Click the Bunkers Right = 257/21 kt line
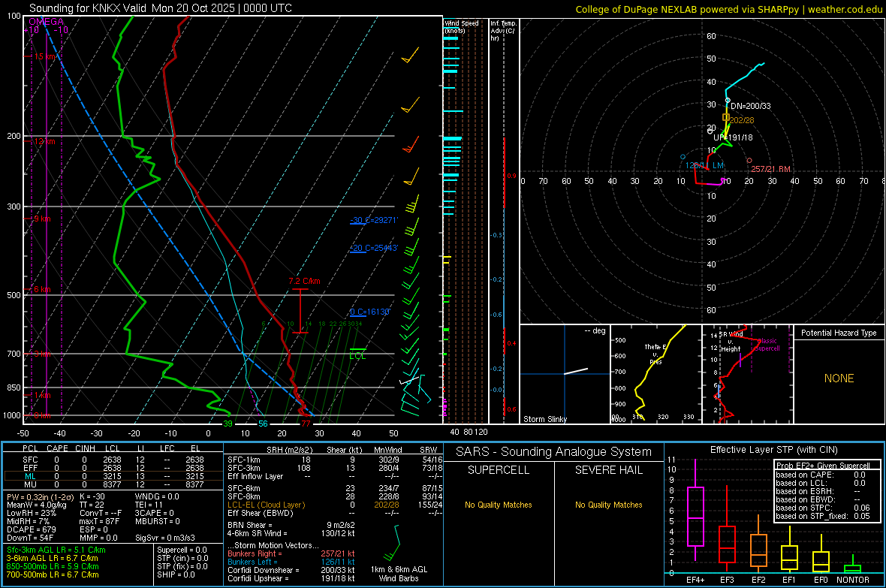 click(291, 553)
